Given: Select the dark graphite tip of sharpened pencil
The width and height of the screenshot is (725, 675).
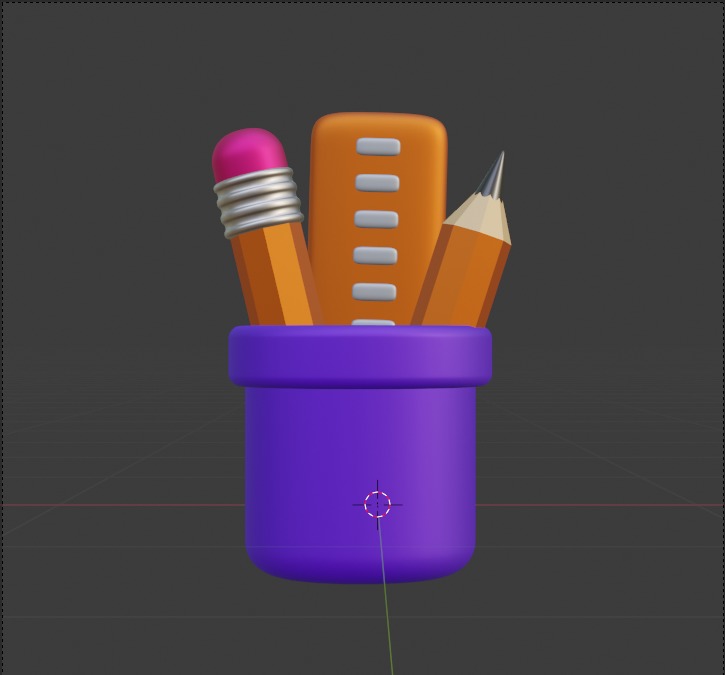Looking at the screenshot, I should click(493, 176).
